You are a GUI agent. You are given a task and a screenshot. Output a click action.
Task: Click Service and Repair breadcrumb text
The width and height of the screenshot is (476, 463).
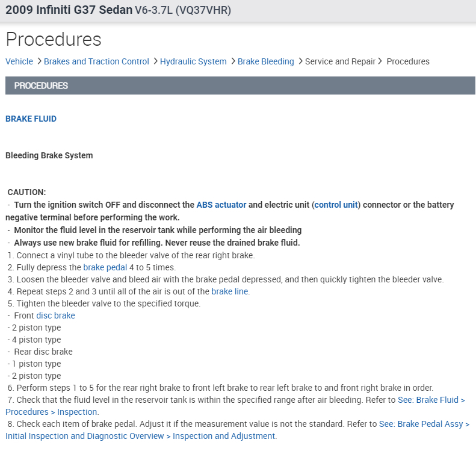click(x=340, y=61)
